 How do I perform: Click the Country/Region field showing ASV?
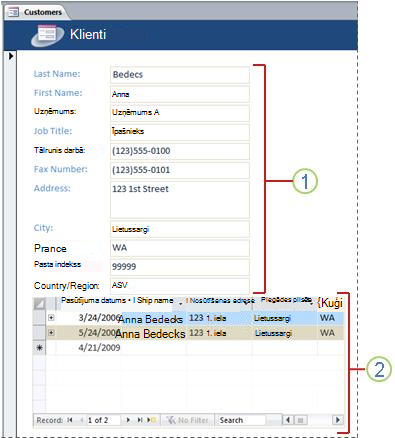[180, 285]
